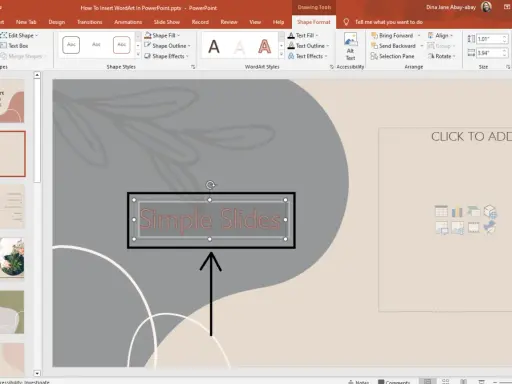This screenshot has height=384, width=512.
Task: Switch to the Slide Show tab
Action: click(x=167, y=22)
